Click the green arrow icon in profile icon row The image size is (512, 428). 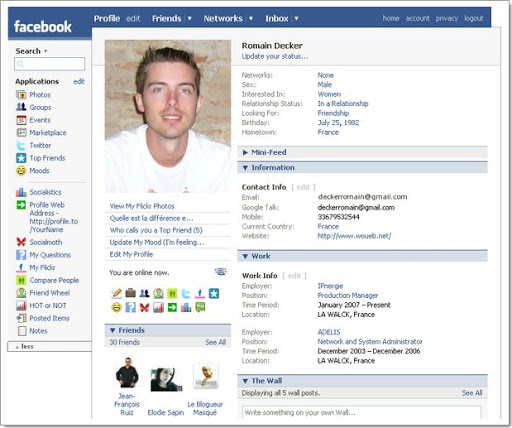coord(172,307)
